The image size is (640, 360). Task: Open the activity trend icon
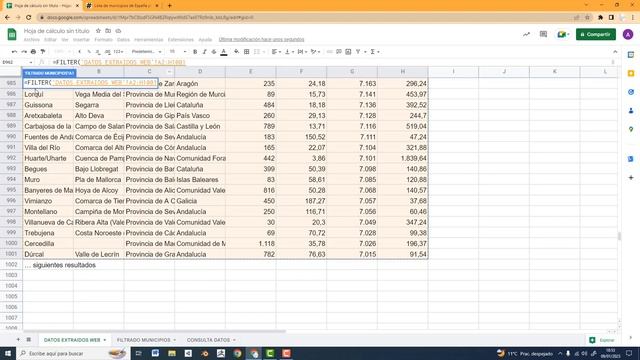527,35
